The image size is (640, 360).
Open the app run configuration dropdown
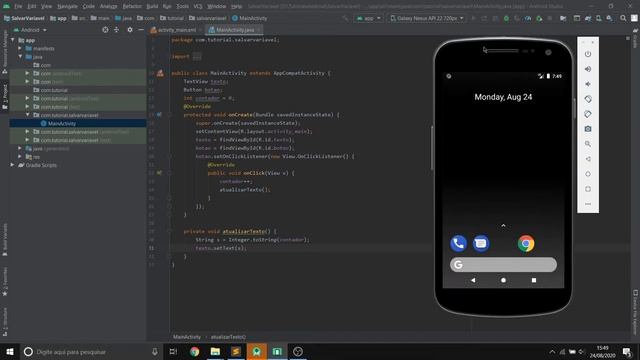point(369,18)
